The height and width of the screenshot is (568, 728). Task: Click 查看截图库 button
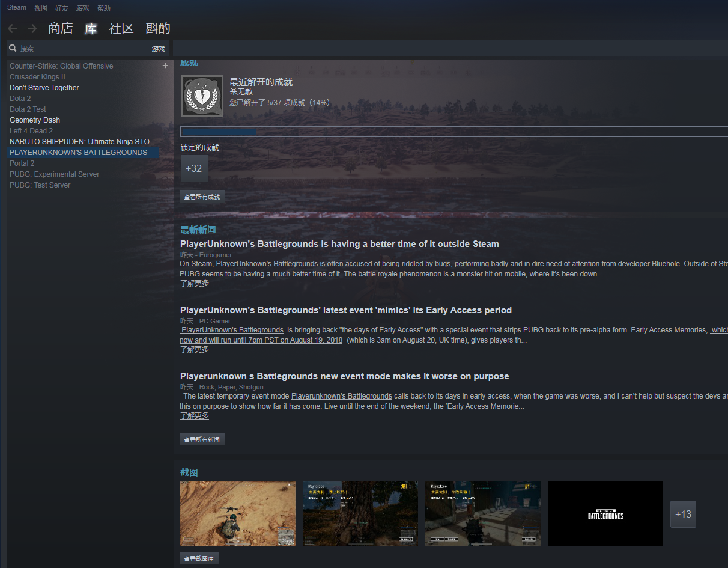tap(199, 558)
